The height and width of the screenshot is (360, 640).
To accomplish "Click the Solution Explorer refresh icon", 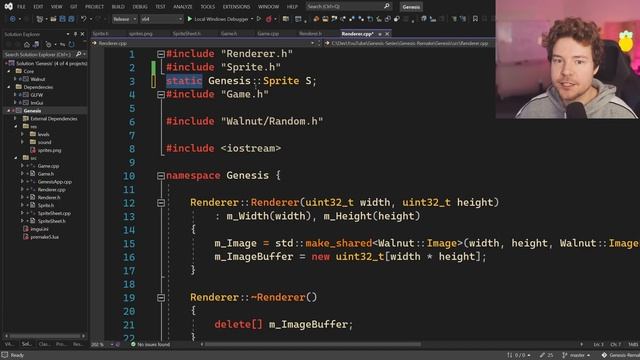I will (71, 44).
